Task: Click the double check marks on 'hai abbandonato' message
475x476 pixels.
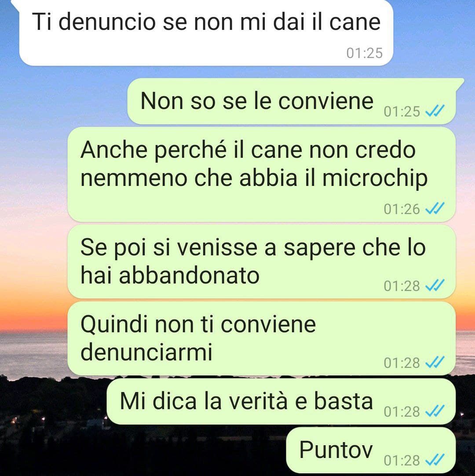Action: pos(435,285)
